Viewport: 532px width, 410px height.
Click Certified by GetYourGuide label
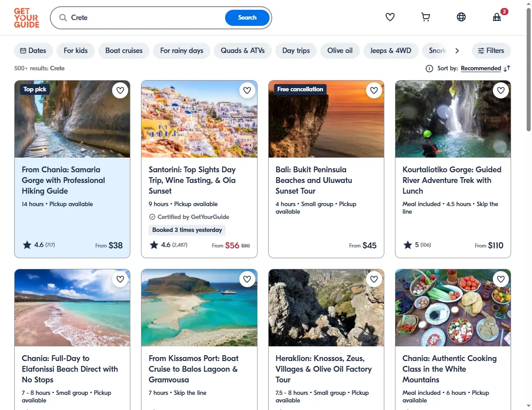(x=189, y=217)
